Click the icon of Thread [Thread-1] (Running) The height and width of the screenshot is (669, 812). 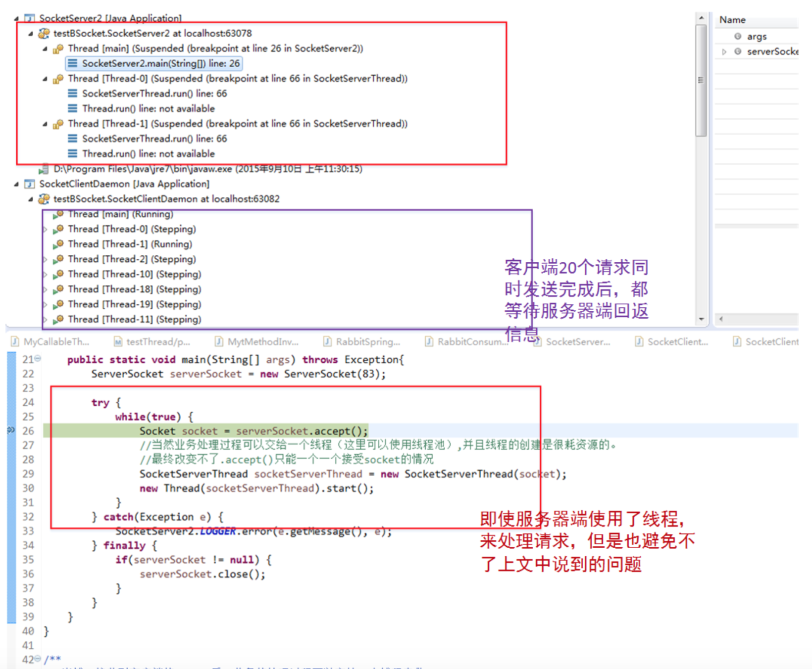tap(58, 244)
